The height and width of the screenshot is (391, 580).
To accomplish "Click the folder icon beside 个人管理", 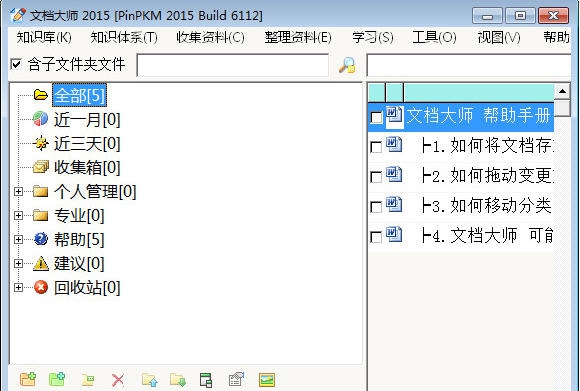I will point(40,191).
